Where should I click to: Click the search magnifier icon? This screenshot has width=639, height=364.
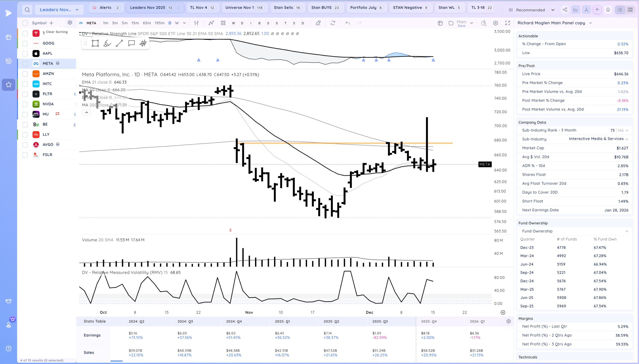27,10
